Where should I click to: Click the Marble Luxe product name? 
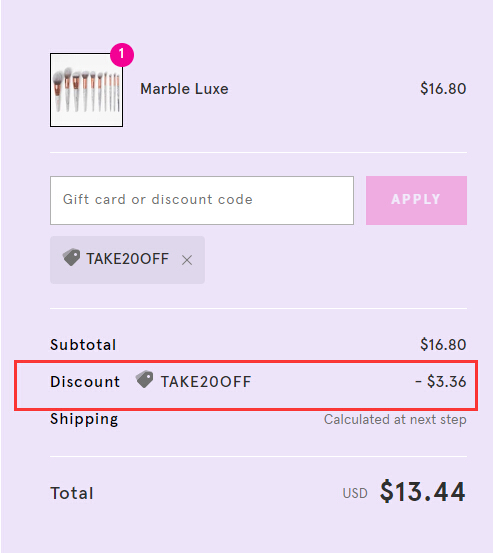[x=184, y=89]
